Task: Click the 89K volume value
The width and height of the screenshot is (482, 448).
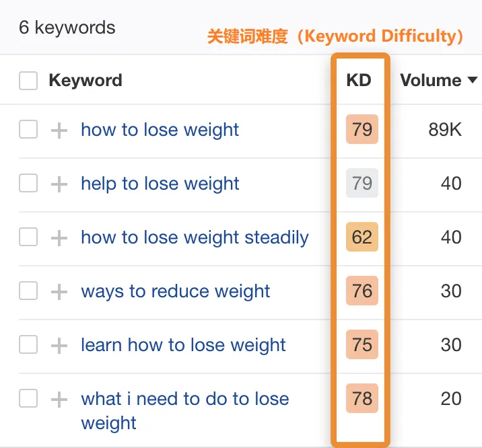Action: point(445,130)
